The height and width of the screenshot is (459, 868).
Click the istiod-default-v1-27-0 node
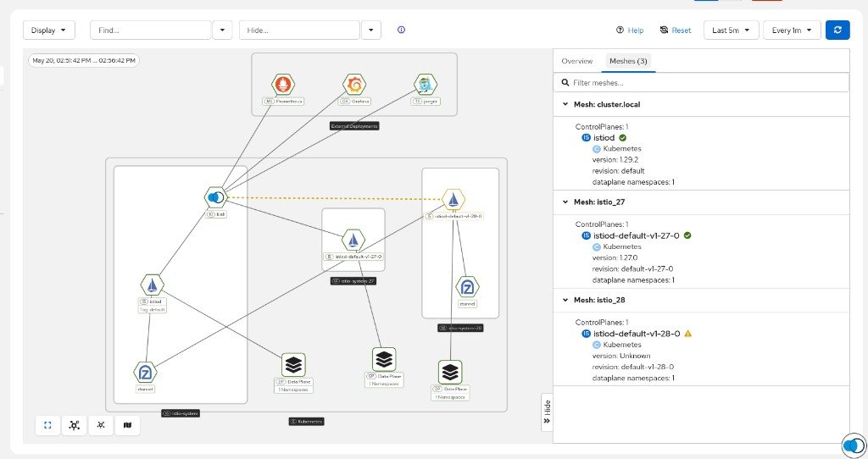pos(353,241)
